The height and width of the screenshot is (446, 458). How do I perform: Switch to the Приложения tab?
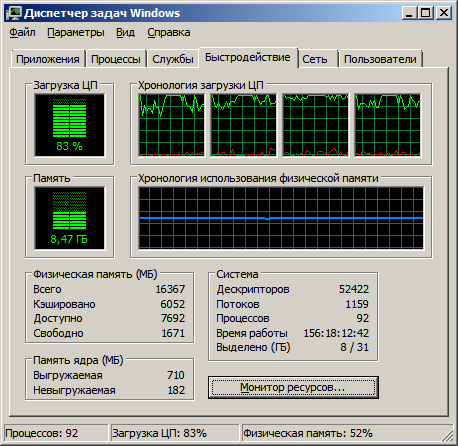pos(48,59)
